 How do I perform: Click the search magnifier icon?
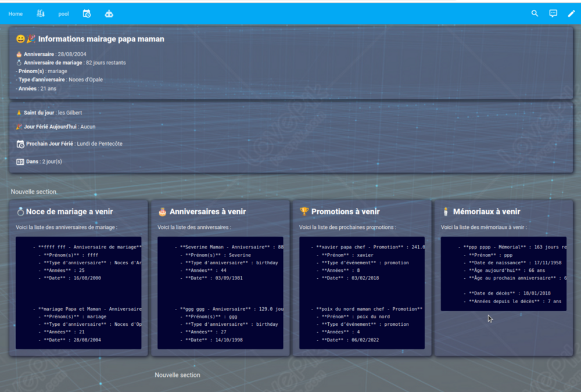tap(535, 13)
